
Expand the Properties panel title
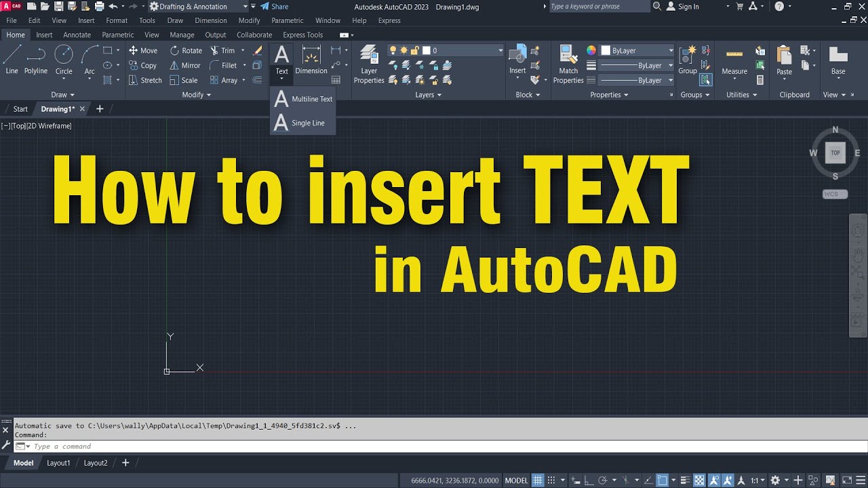pos(609,95)
